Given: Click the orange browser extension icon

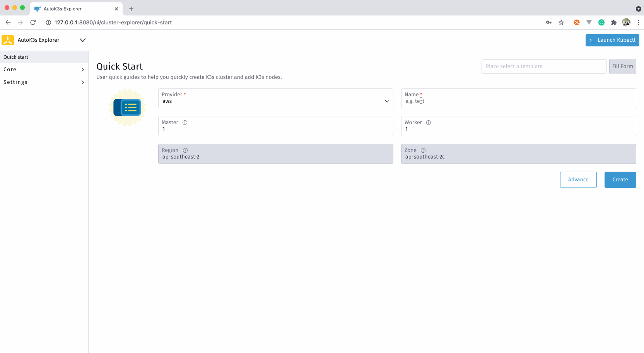Looking at the screenshot, I should (x=577, y=22).
